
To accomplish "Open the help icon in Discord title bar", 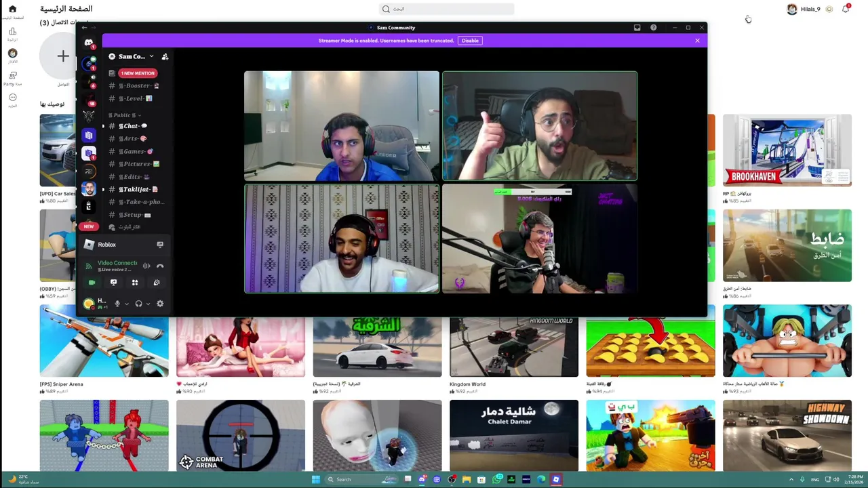I will pos(653,28).
